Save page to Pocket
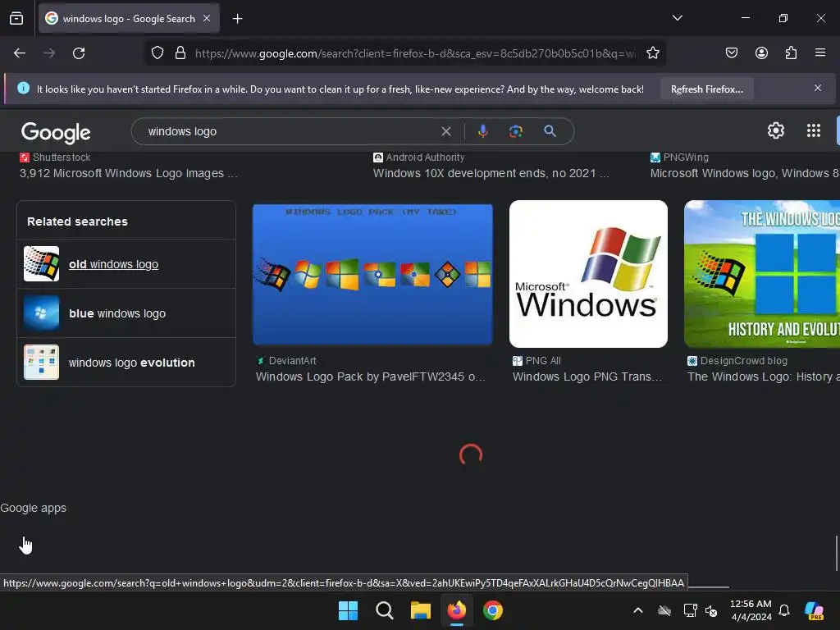Screen dimensions: 840x630 pyautogui.click(x=731, y=53)
